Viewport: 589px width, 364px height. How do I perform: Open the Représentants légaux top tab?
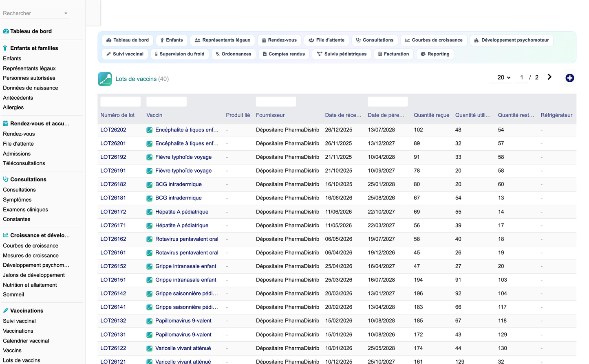pyautogui.click(x=223, y=40)
